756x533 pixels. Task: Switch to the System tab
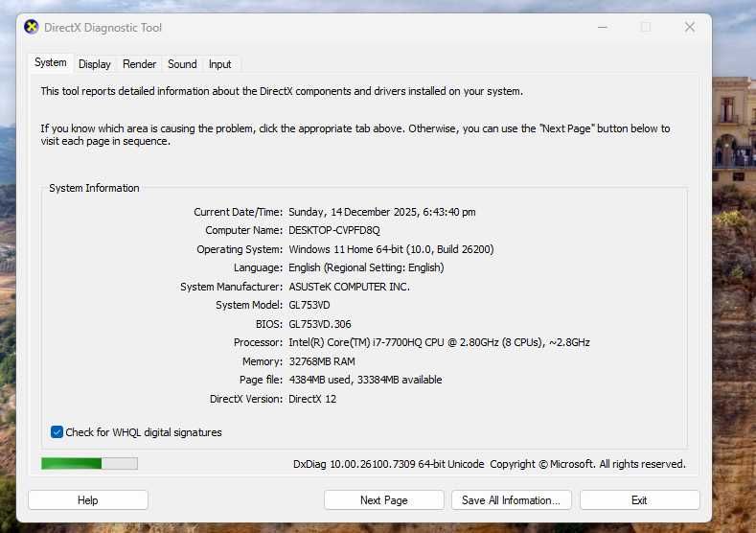coord(51,62)
